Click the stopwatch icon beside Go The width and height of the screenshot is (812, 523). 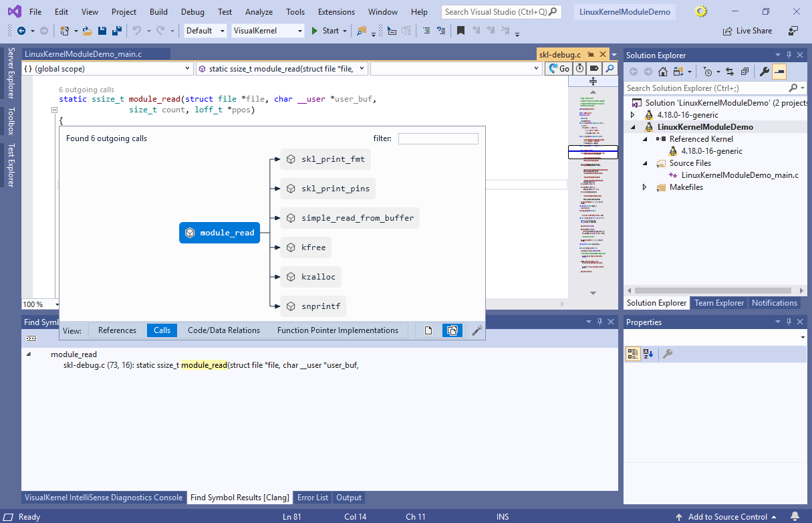[579, 69]
